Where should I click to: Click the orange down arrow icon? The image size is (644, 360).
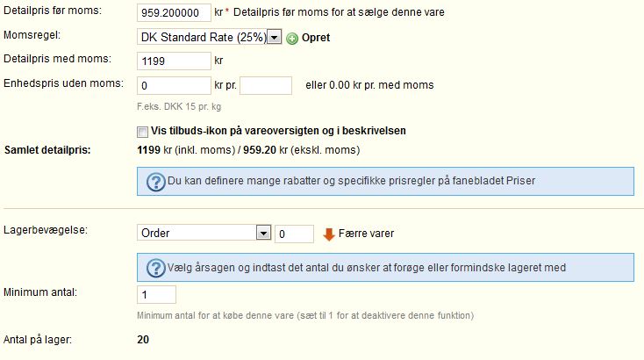(329, 234)
